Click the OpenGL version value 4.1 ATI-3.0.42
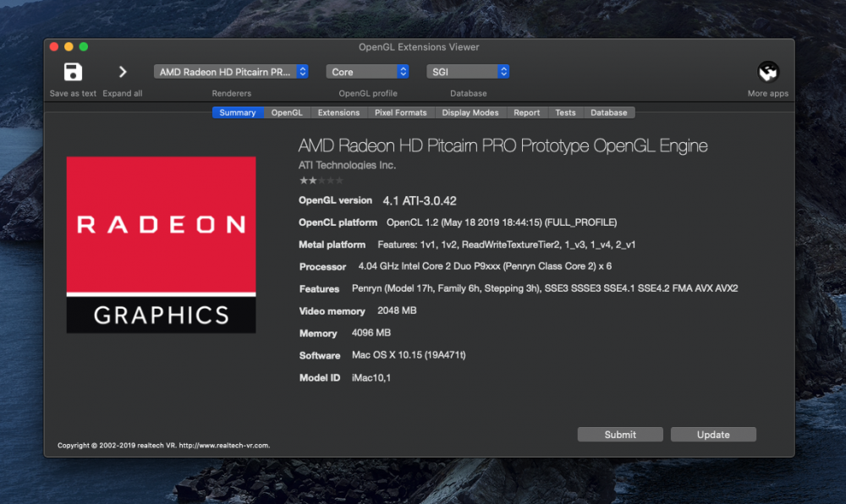 coord(420,201)
